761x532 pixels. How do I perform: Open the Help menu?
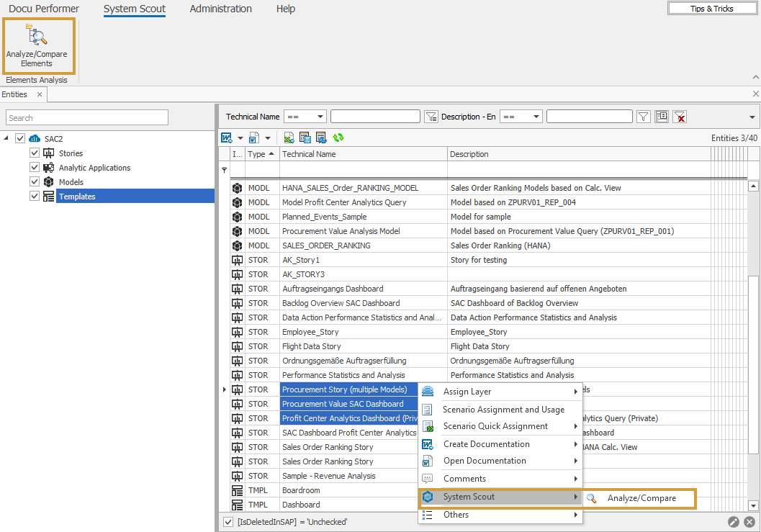tap(285, 9)
